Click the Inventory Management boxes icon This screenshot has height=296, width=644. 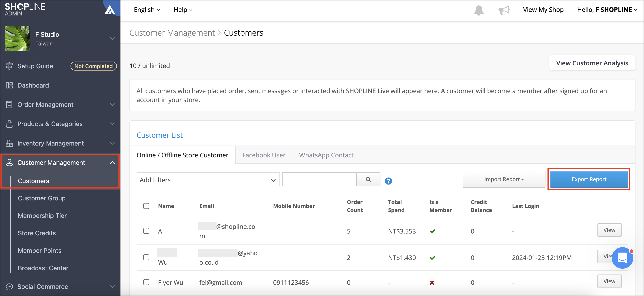9,143
